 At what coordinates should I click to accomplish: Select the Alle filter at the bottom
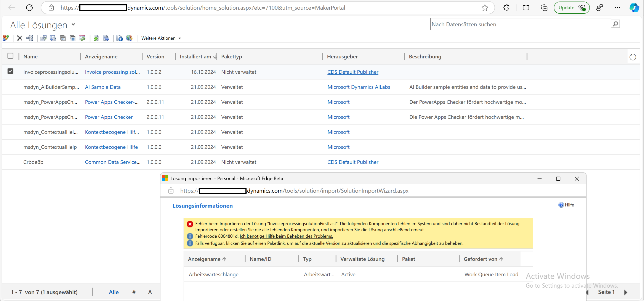coord(114,292)
